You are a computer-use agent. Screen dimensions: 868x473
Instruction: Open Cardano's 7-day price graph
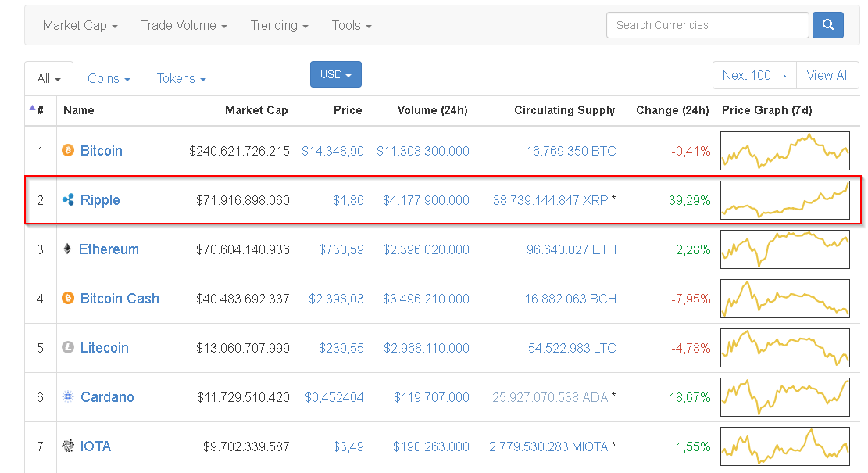(785, 397)
